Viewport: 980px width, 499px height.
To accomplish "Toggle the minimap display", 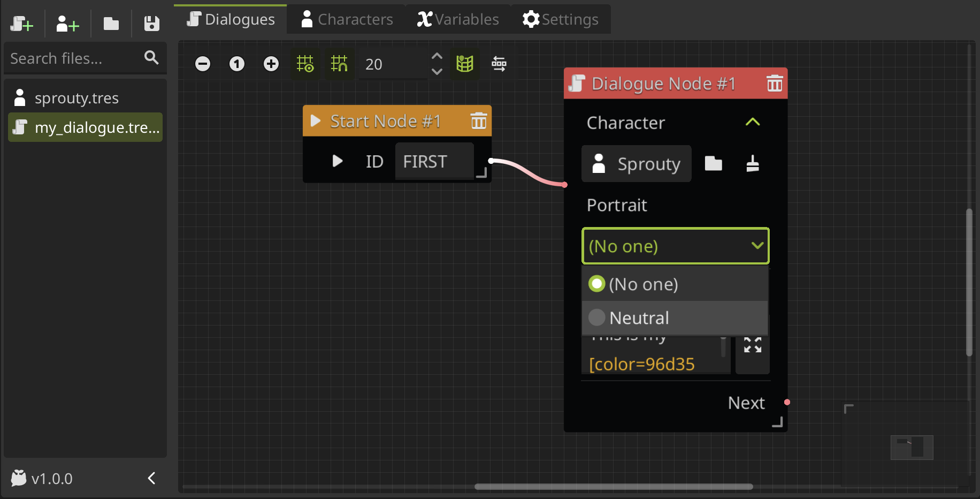I will point(465,64).
